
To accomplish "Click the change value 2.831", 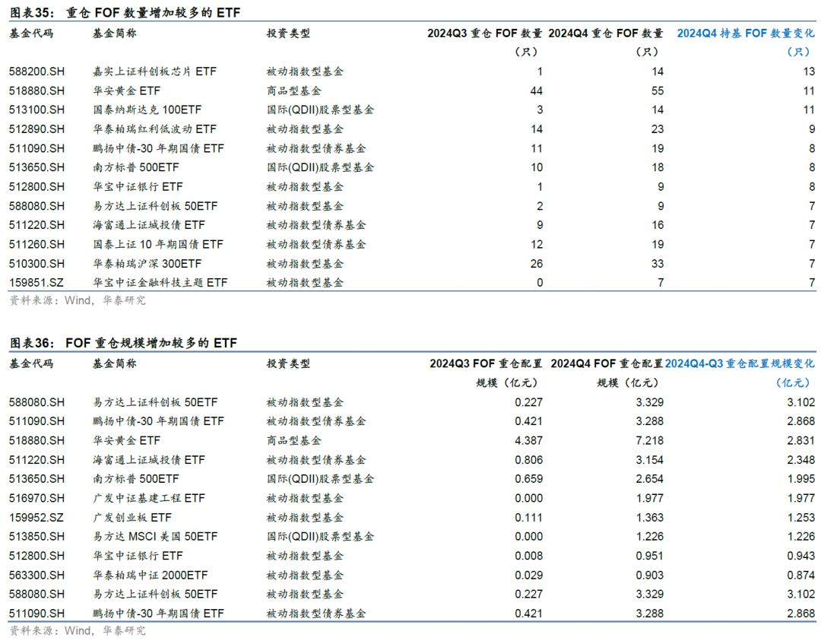I will (x=800, y=441).
